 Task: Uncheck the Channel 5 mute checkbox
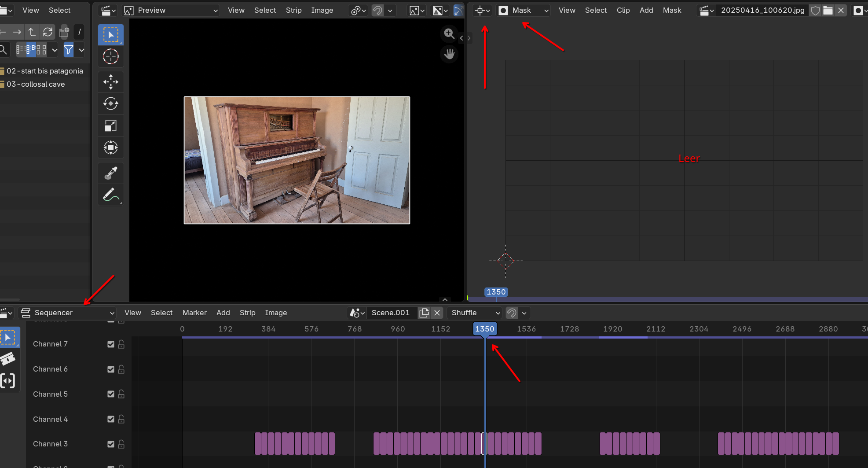point(111,394)
